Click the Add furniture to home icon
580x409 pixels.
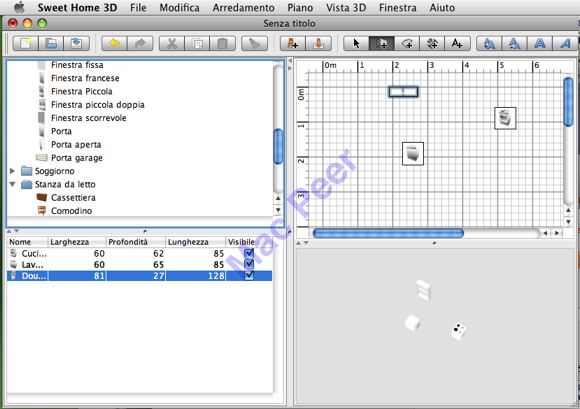293,44
